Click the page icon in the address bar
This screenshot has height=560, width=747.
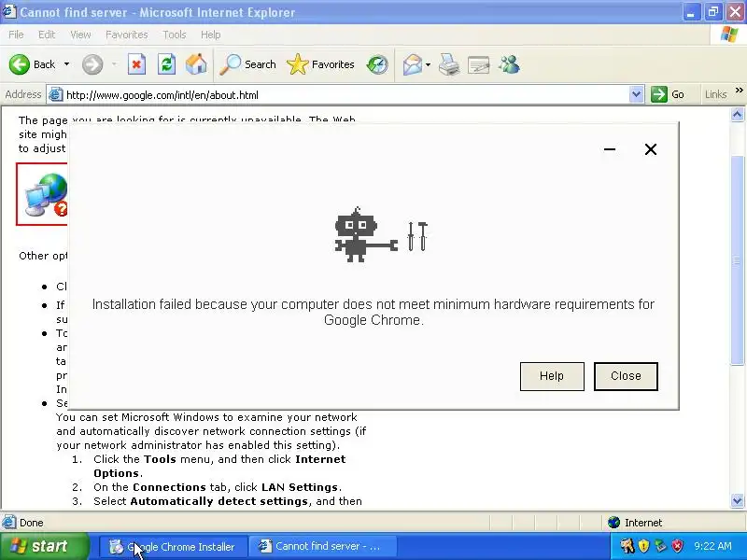[x=56, y=95]
